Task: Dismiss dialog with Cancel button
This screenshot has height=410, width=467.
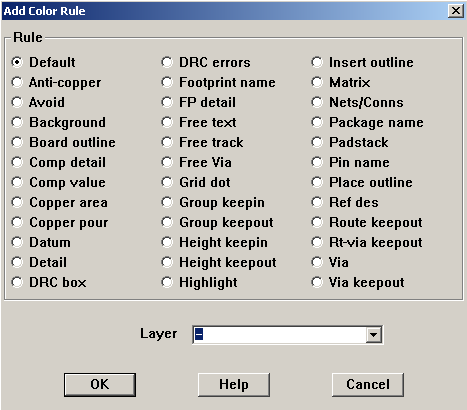Action: click(x=368, y=385)
